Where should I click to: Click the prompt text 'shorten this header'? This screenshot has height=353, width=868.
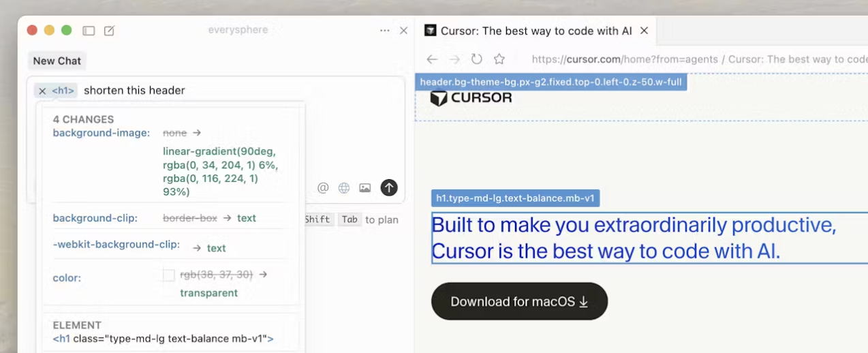[x=134, y=91]
